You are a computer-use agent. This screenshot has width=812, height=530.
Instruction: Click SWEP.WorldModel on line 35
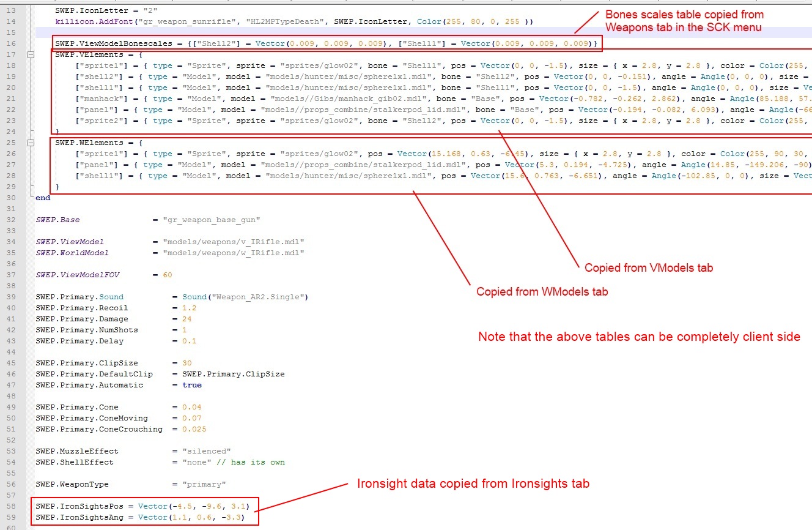72,253
